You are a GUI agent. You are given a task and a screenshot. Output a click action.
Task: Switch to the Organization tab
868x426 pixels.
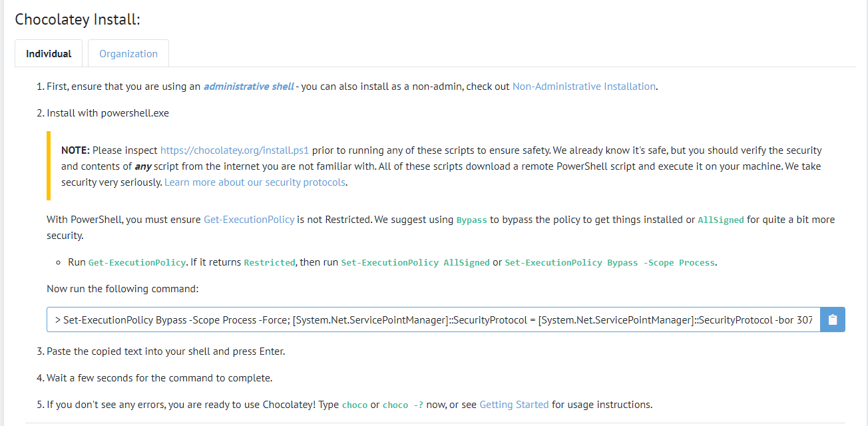pyautogui.click(x=128, y=53)
